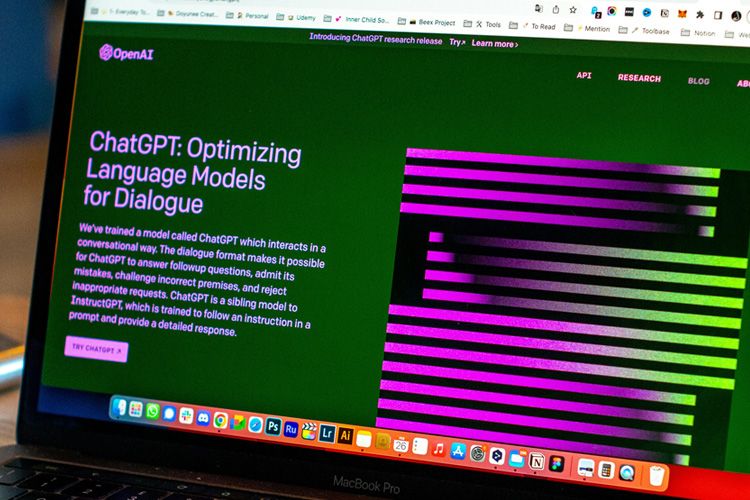Open the profile avatar in Chrome toolbar
The height and width of the screenshot is (500, 750).
click(736, 16)
